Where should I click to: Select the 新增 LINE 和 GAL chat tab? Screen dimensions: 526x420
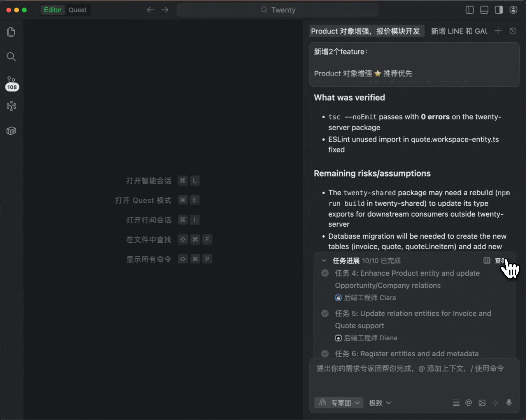click(459, 31)
